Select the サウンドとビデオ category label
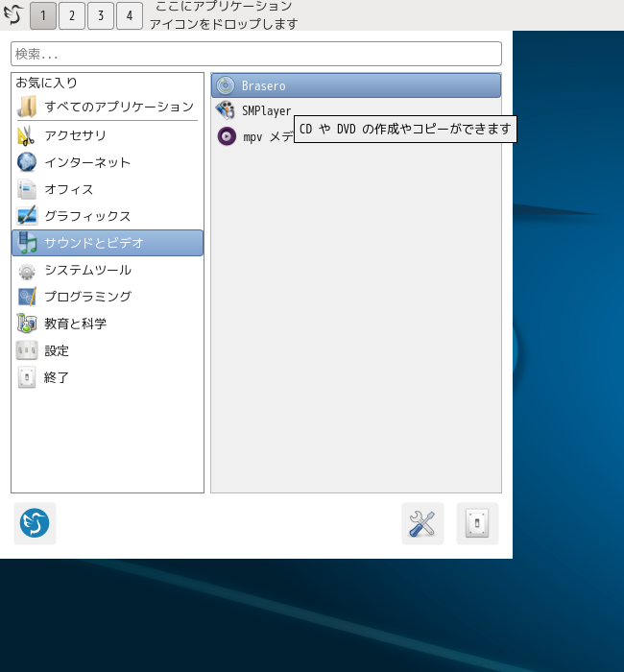The image size is (624, 672). (94, 243)
